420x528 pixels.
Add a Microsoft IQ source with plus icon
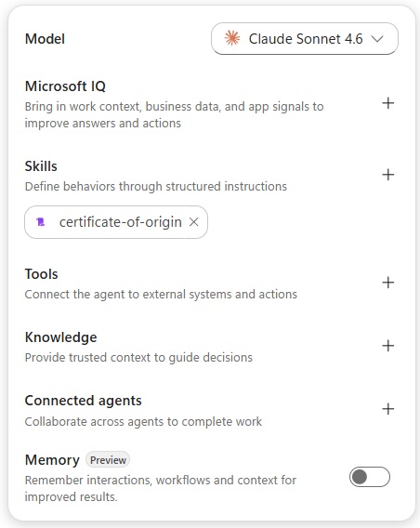point(388,103)
